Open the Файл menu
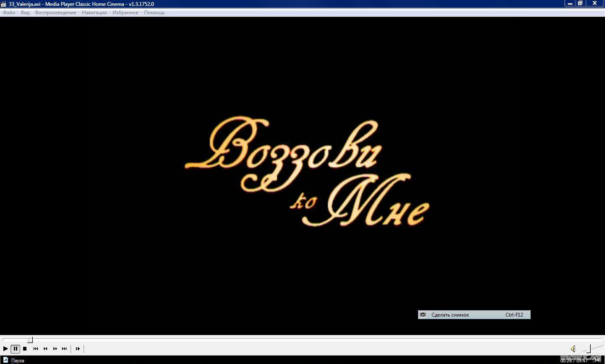The height and width of the screenshot is (364, 605). tap(9, 13)
